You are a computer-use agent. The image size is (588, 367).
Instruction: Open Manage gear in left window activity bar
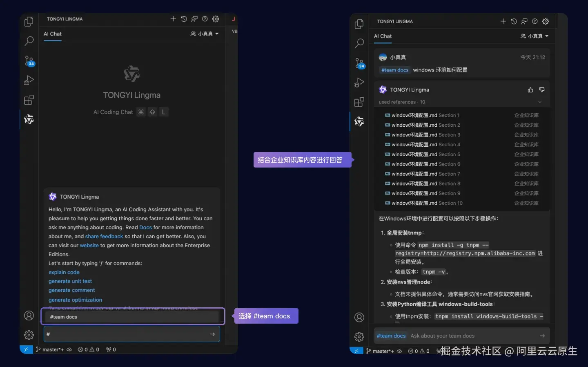pyautogui.click(x=29, y=335)
